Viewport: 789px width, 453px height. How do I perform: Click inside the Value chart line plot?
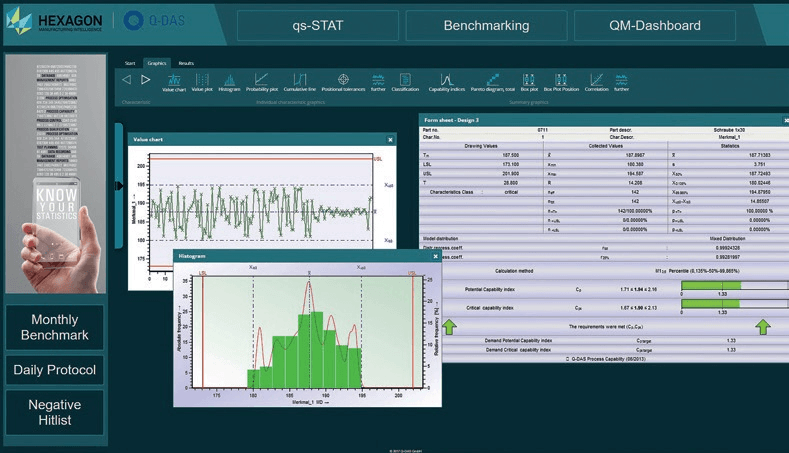[x=262, y=211]
